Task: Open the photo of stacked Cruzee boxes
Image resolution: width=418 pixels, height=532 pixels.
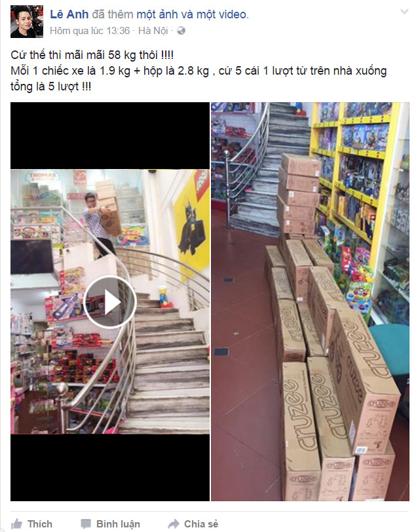Action: coord(310,301)
